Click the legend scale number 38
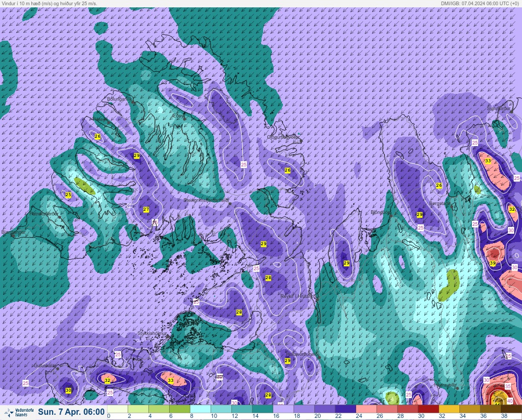This screenshot has height=420, width=522. click(504, 416)
